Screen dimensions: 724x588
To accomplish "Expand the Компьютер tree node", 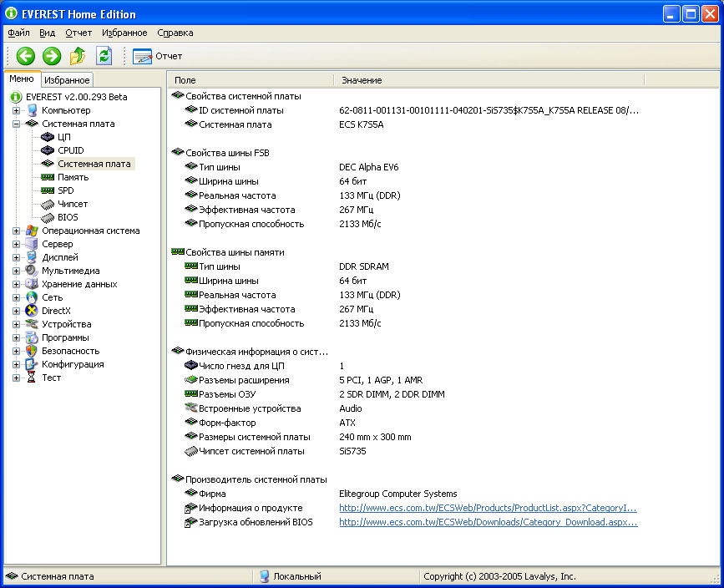I will click(16, 110).
